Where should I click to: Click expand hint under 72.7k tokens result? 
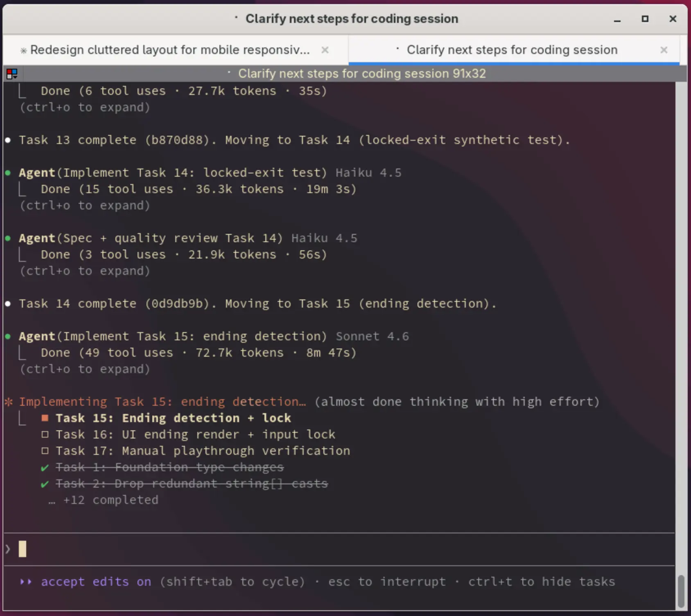pyautogui.click(x=85, y=369)
